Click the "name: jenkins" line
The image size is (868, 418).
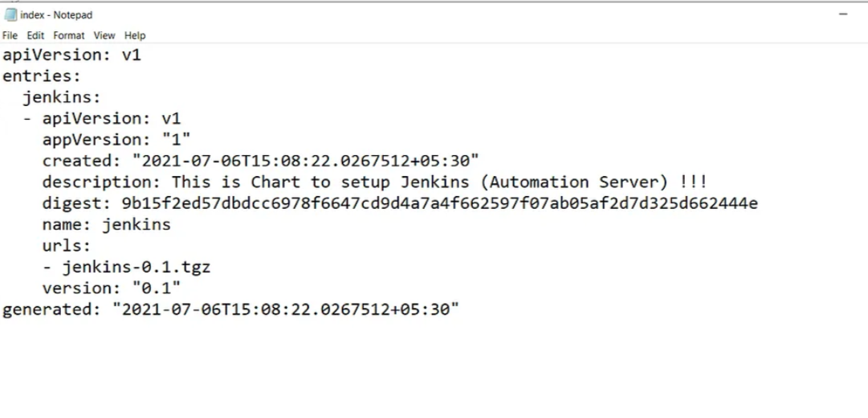coord(106,224)
